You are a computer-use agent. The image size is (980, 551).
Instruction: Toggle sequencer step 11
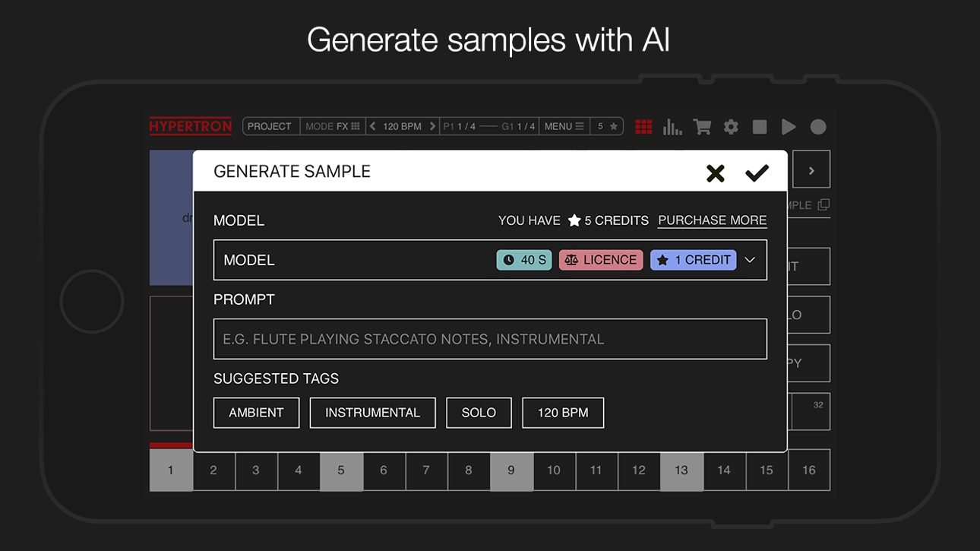coord(596,470)
